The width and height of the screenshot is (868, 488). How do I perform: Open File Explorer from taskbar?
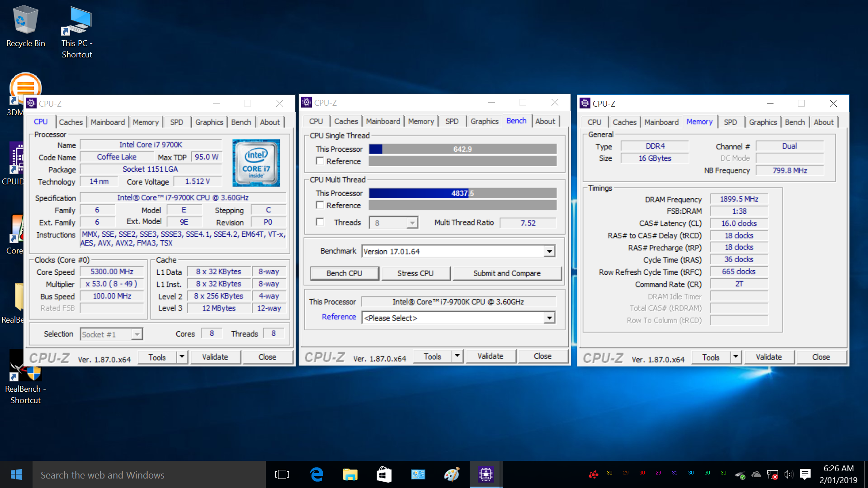(x=350, y=474)
